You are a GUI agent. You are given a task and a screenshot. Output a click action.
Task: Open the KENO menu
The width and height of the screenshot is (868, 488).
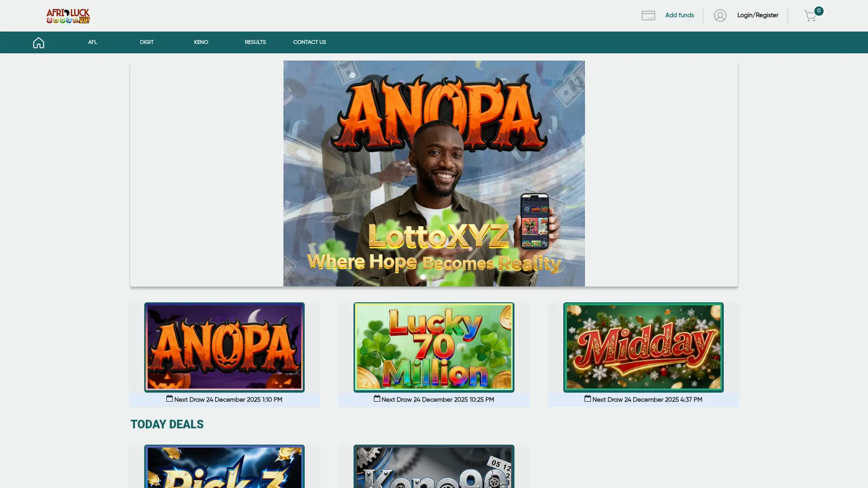(x=201, y=42)
